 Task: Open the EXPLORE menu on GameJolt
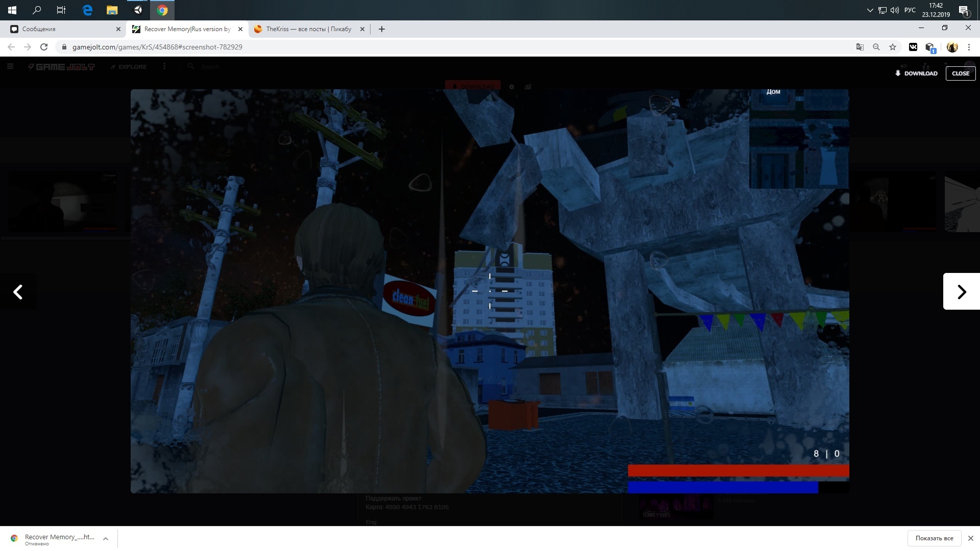coord(129,66)
